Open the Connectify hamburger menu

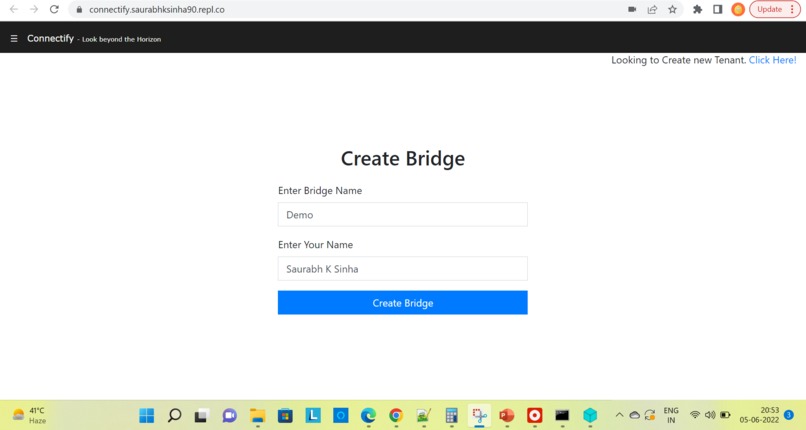[14, 39]
